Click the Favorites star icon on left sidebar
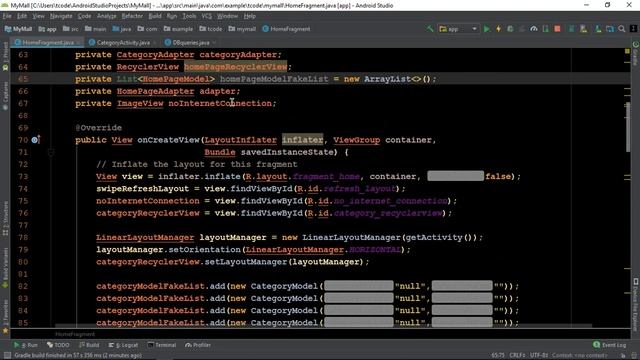640x360 pixels. [x=5, y=331]
